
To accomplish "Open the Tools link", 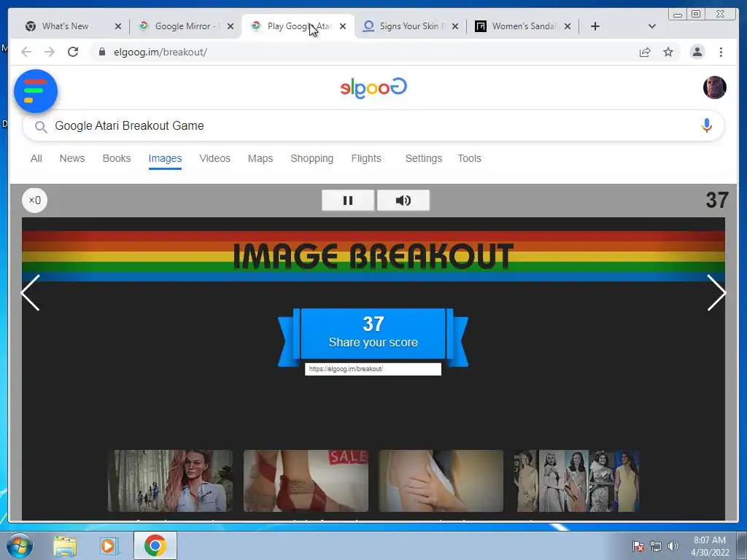I will coord(469,158).
